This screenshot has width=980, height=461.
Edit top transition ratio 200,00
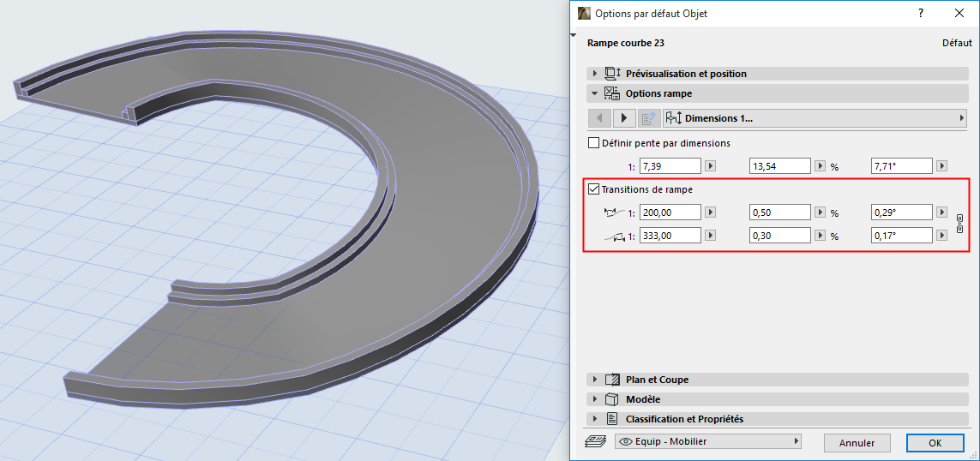[x=670, y=213]
